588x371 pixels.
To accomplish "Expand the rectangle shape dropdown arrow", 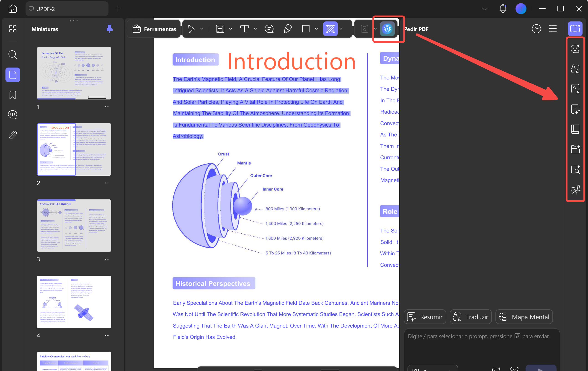I will point(316,29).
